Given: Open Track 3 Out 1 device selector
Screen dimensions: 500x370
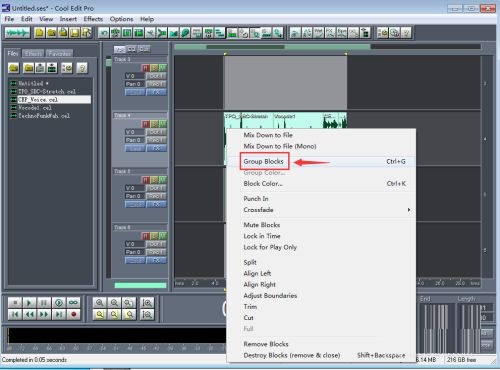Looking at the screenshot, I should pyautogui.click(x=156, y=76).
